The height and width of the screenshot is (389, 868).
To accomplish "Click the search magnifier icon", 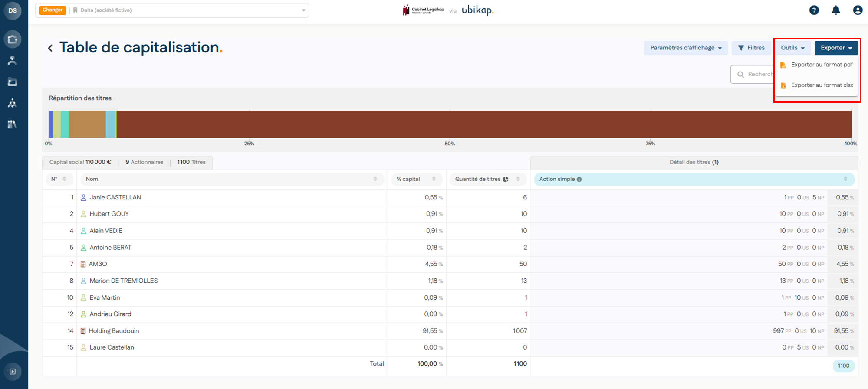I will coord(741,75).
